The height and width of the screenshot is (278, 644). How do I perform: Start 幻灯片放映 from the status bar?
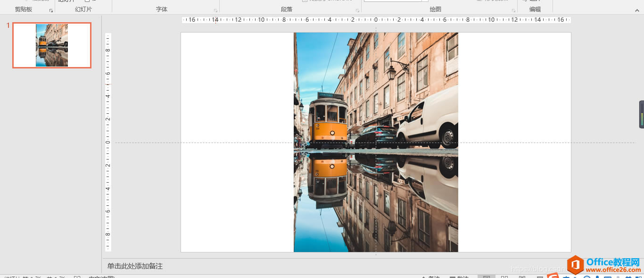pos(539,276)
